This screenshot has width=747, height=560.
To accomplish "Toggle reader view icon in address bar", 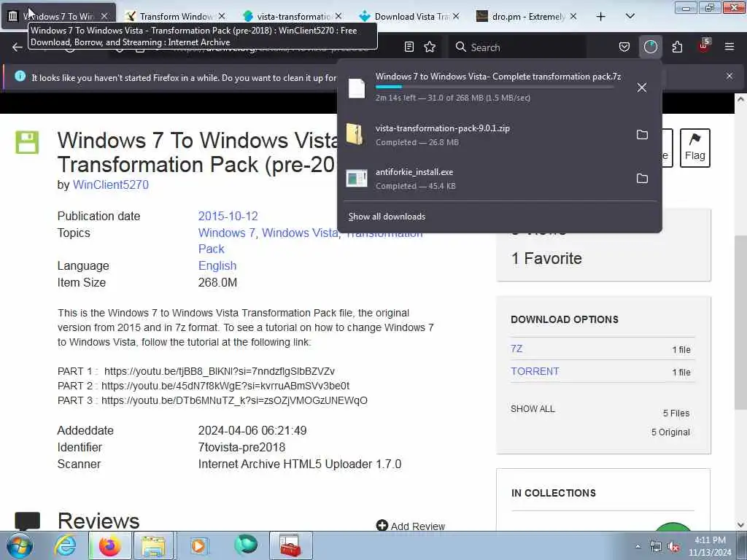I will (409, 47).
